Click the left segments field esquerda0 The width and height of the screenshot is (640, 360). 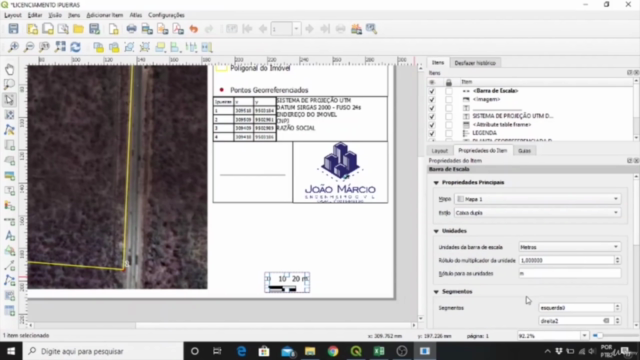coord(576,308)
